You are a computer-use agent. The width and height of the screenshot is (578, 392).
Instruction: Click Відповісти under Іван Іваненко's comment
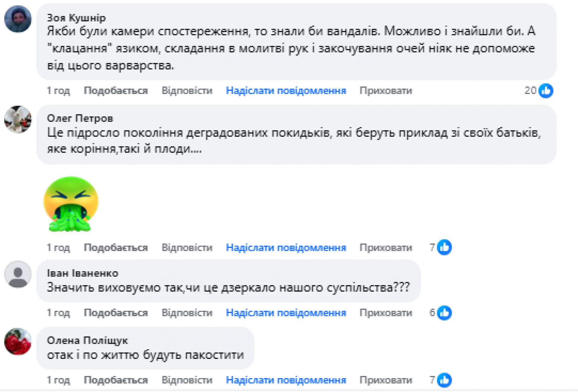tap(187, 313)
